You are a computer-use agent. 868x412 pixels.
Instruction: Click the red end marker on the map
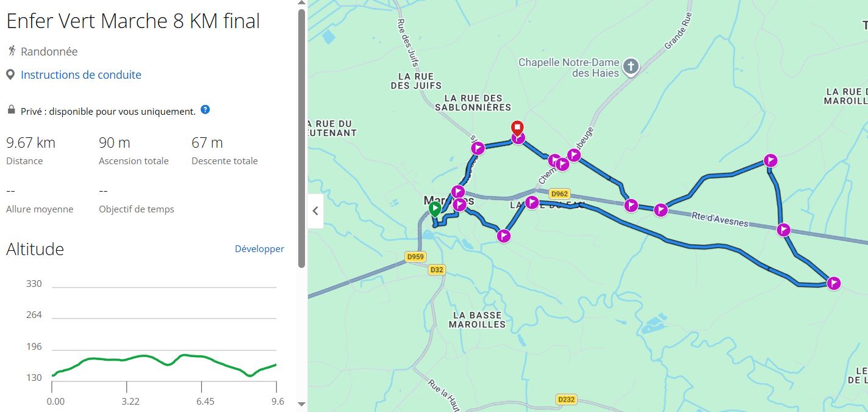[x=517, y=128]
